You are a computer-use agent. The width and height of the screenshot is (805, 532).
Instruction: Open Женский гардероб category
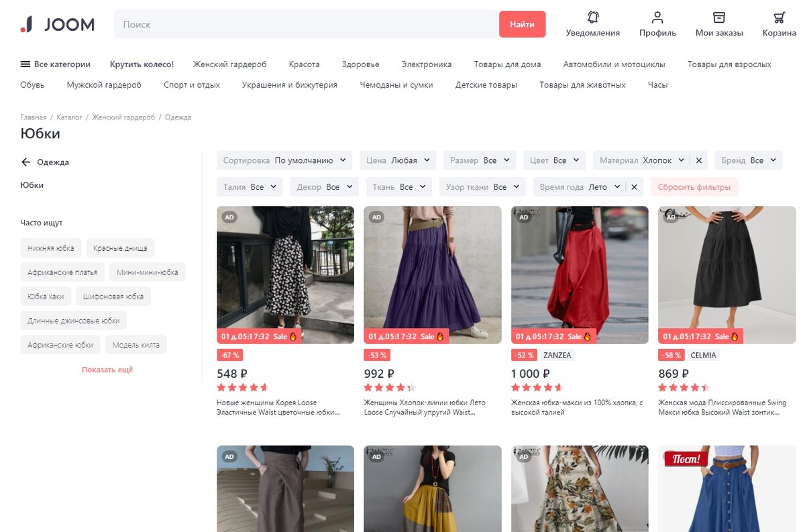pos(229,64)
